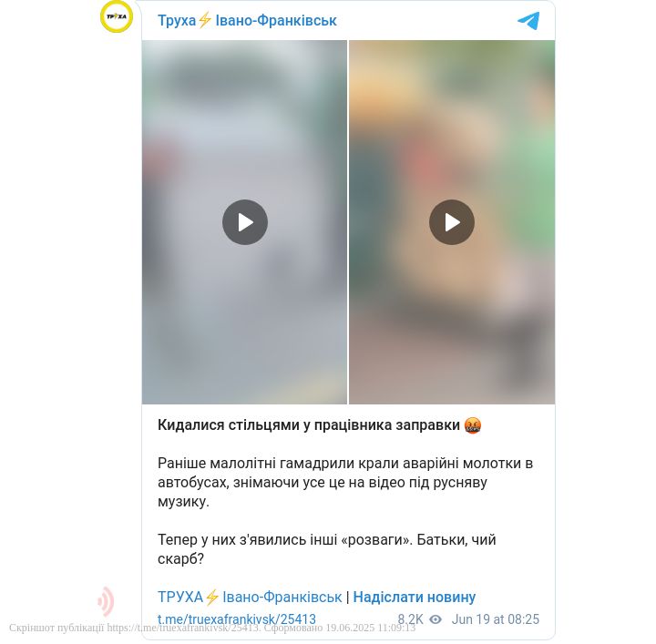The image size is (656, 644).
Task: Click the angry face emoji in headline
Action: pos(473,425)
